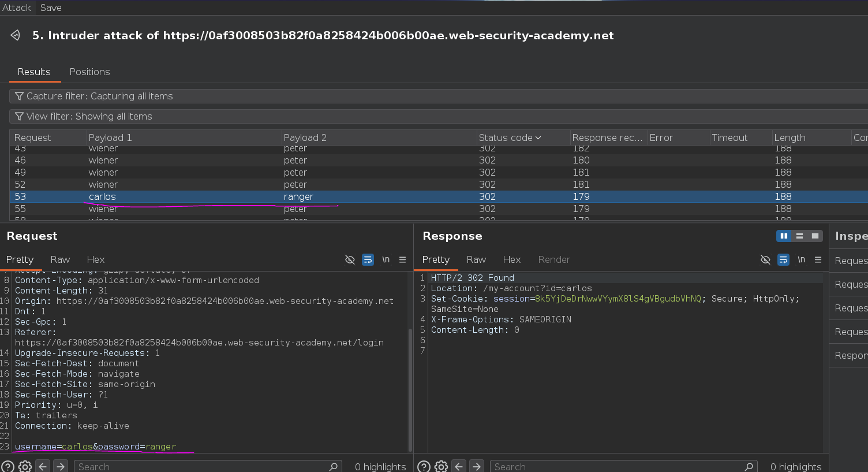Select result row for request 49
The image size is (868, 472).
[439, 172]
